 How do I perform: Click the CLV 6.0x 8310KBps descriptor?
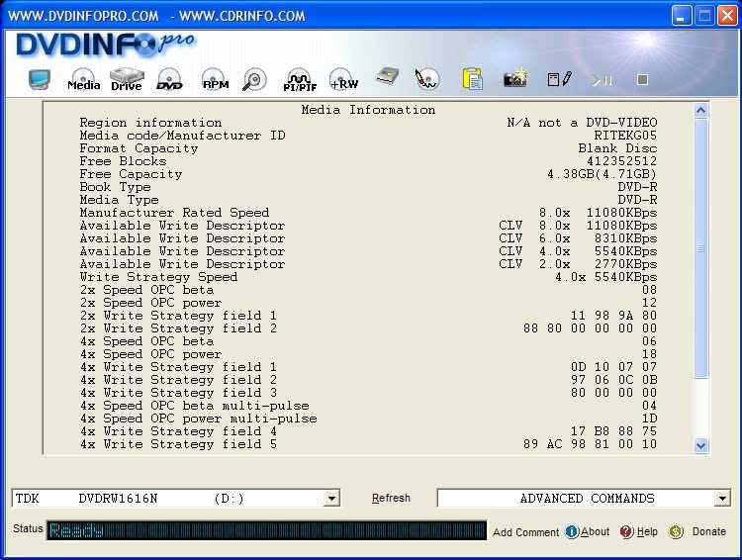coord(578,238)
